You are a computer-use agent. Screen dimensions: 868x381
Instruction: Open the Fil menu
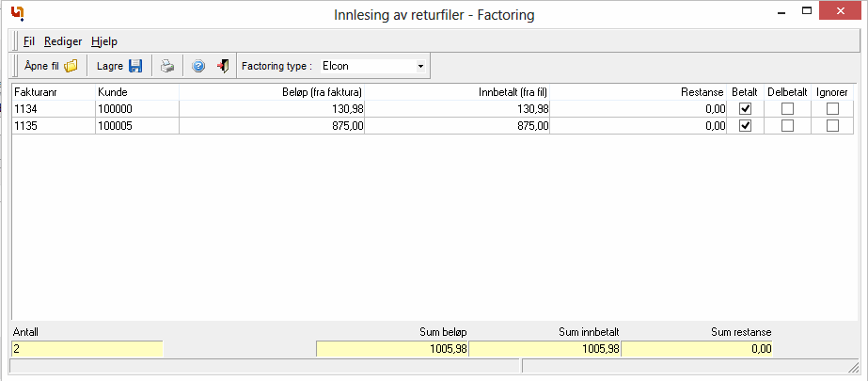(x=29, y=41)
